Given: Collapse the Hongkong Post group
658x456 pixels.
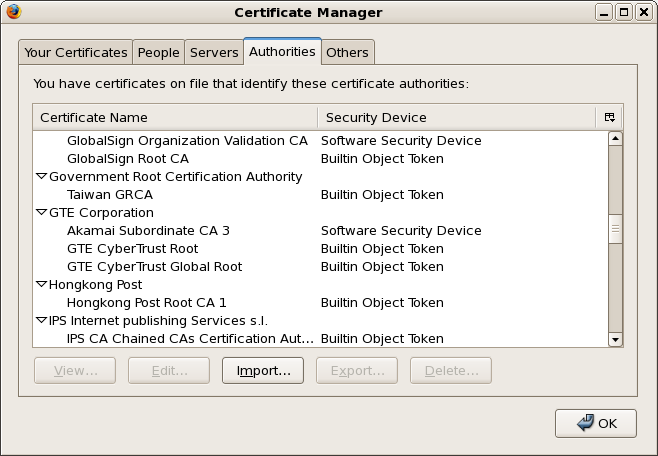Looking at the screenshot, I should click(41, 285).
